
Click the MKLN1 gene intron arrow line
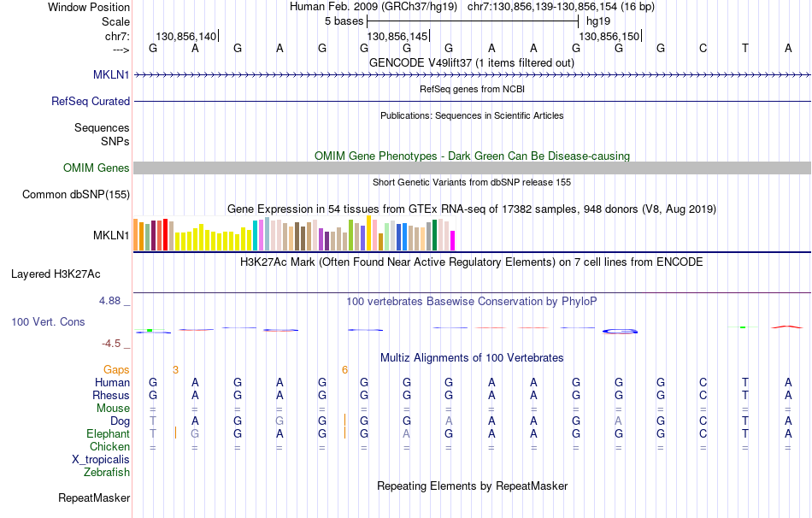coord(472,75)
